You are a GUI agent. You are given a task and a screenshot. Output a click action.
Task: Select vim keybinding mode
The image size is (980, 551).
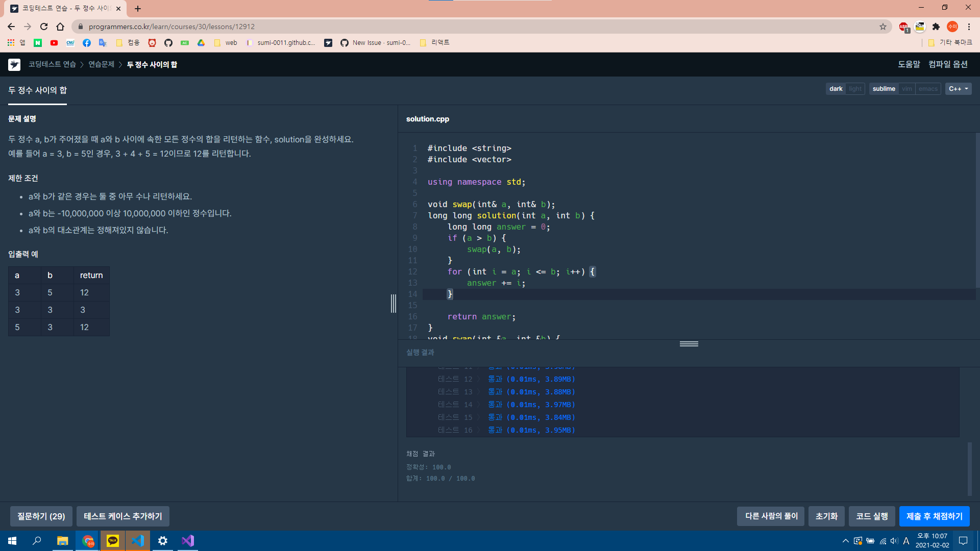(x=906, y=89)
